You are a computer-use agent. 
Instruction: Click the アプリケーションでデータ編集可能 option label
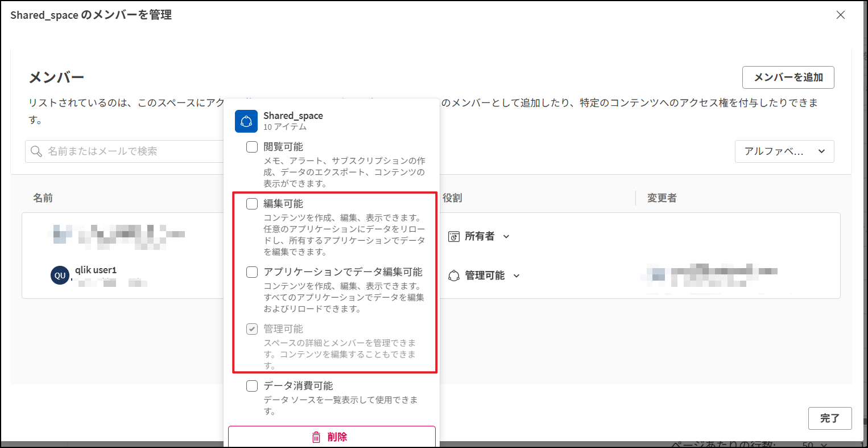click(x=343, y=272)
